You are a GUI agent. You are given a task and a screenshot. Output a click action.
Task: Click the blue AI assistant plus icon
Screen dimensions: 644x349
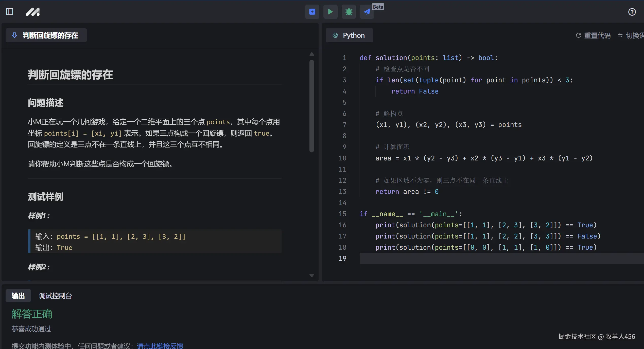pyautogui.click(x=312, y=12)
